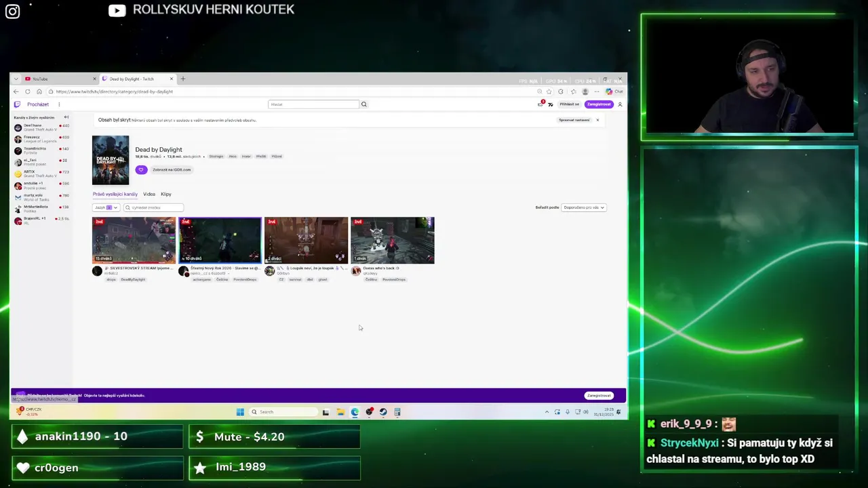Add page to favorites star icon
The width and height of the screenshot is (868, 488).
549,91
